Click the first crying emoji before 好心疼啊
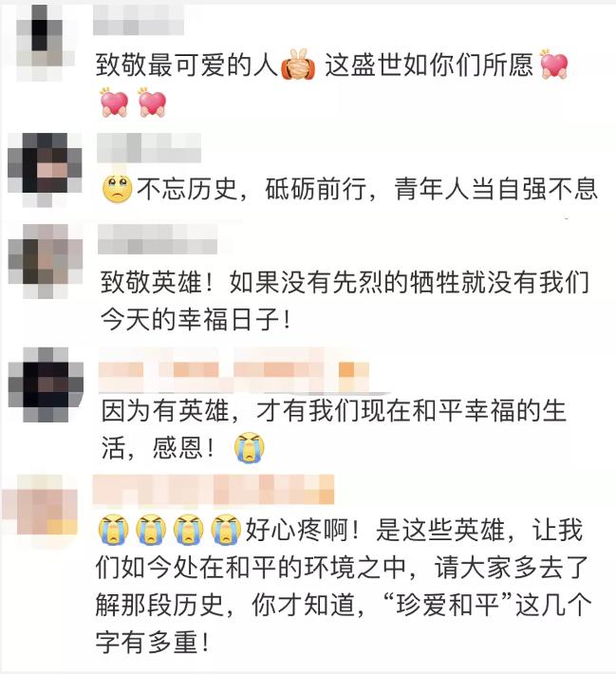 [114, 530]
